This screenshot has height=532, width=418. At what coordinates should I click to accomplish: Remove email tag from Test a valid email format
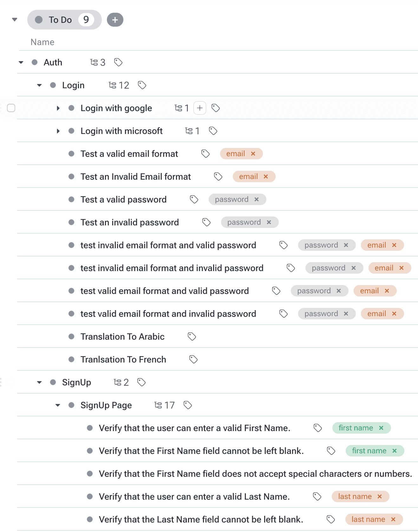253,154
